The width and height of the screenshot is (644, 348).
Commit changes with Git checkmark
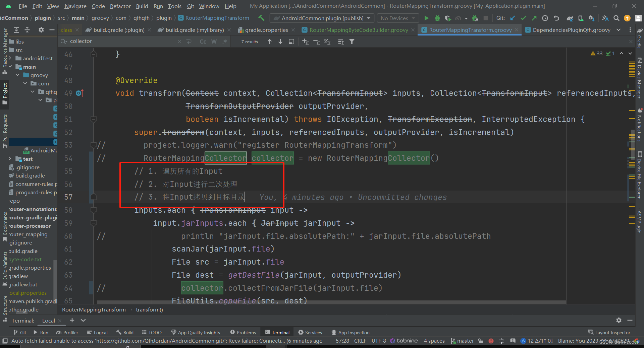click(523, 18)
